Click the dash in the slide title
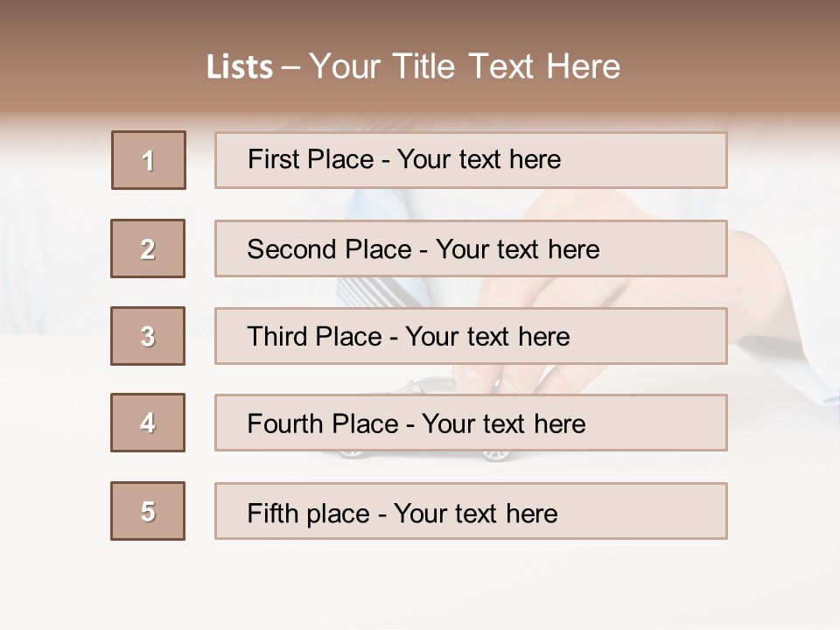The height and width of the screenshot is (630, 840). 290,67
